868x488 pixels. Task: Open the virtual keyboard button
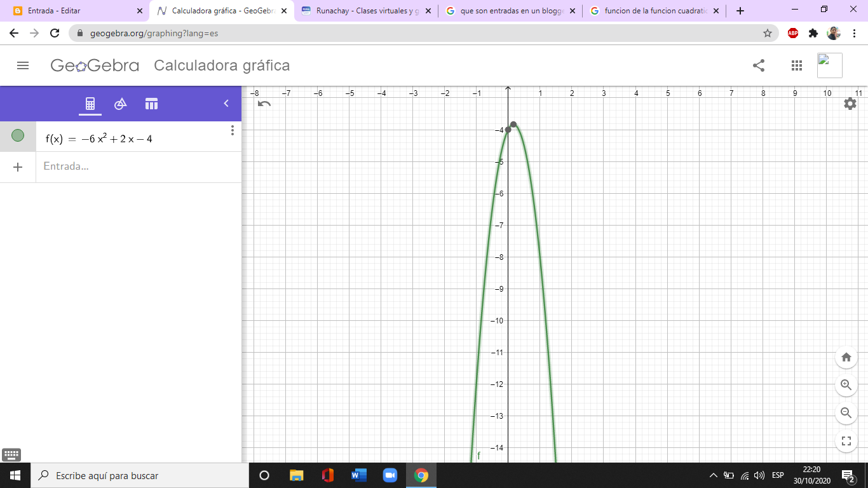11,454
